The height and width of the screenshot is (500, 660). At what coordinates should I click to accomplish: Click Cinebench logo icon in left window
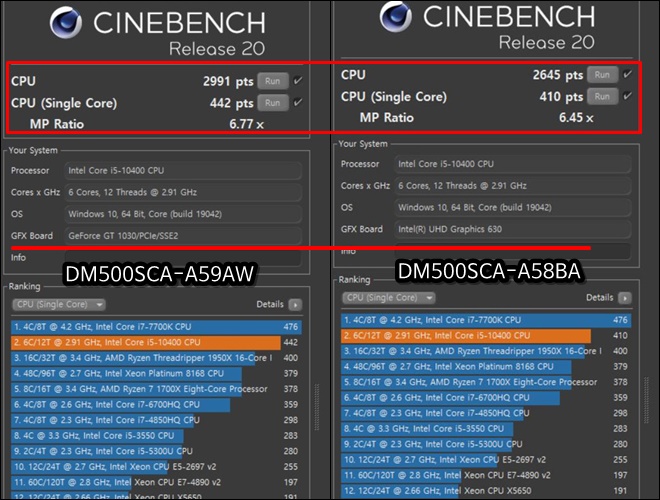pos(66,22)
